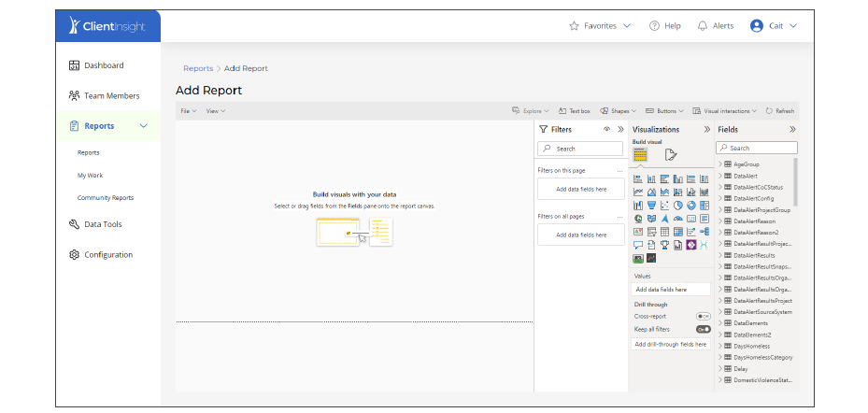Open Community Reports in the sidebar
868x413 pixels.
coord(105,198)
